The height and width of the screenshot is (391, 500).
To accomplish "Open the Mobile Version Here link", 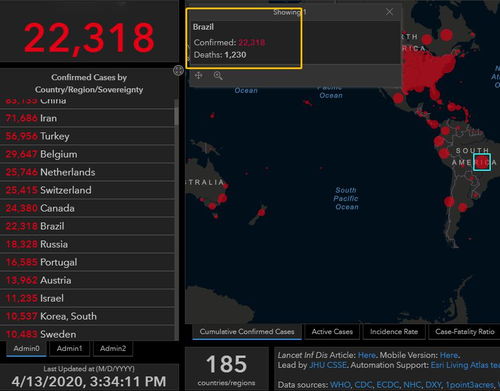I will coord(449,355).
